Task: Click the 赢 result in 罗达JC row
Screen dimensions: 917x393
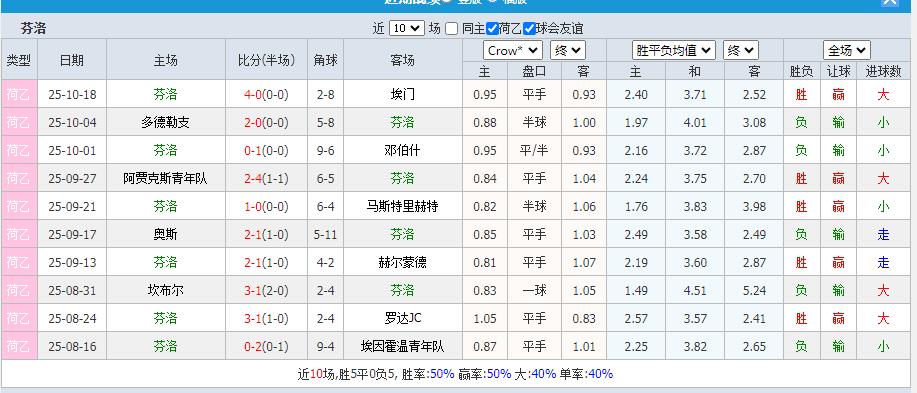Action: (838, 319)
